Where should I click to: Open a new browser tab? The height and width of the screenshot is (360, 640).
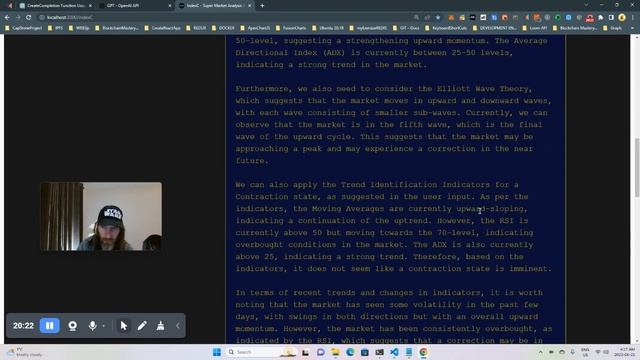pos(262,6)
